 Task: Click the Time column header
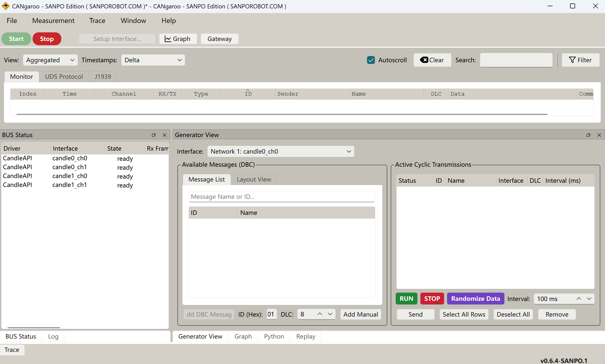[69, 94]
